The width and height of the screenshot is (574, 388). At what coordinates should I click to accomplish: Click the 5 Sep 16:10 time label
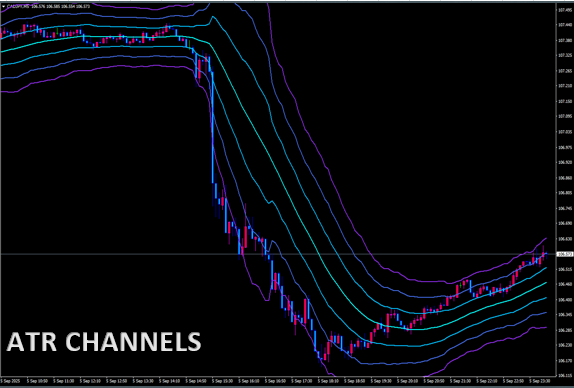[249, 381]
